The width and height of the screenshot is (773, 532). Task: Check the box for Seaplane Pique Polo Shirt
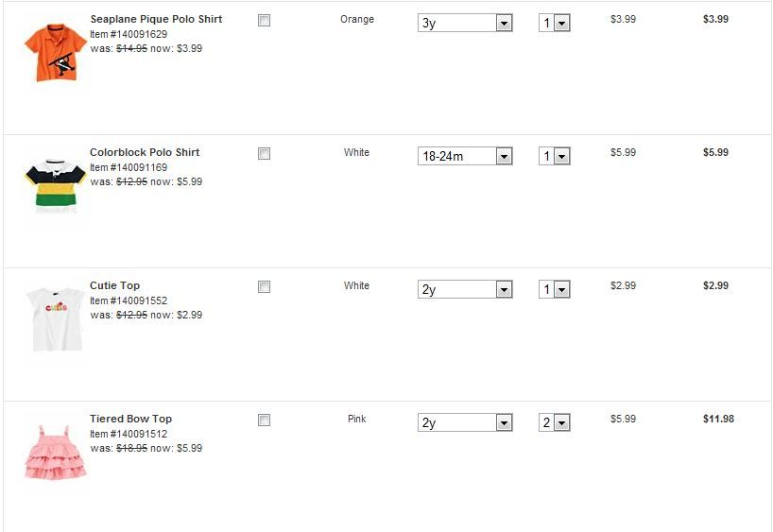[265, 20]
